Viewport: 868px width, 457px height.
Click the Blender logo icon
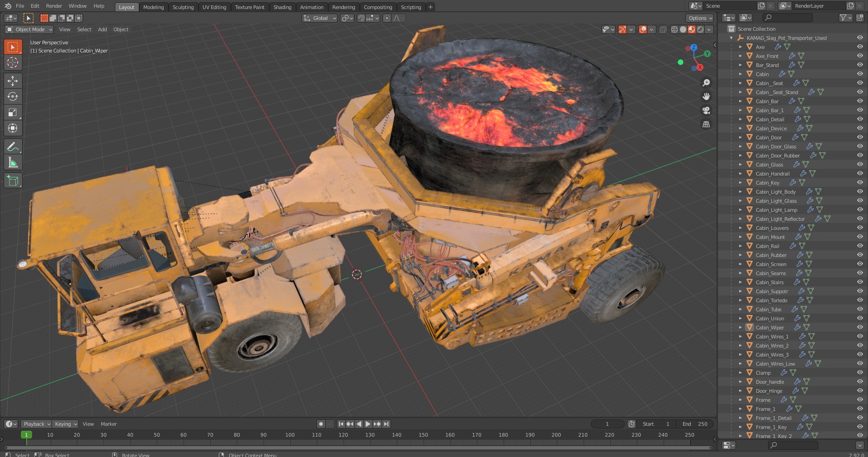(8, 6)
